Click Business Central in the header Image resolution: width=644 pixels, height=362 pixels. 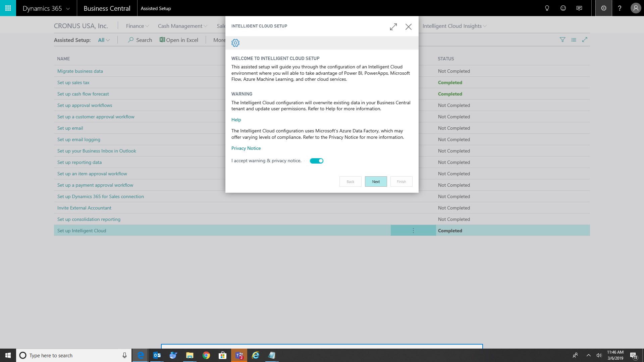(x=107, y=8)
